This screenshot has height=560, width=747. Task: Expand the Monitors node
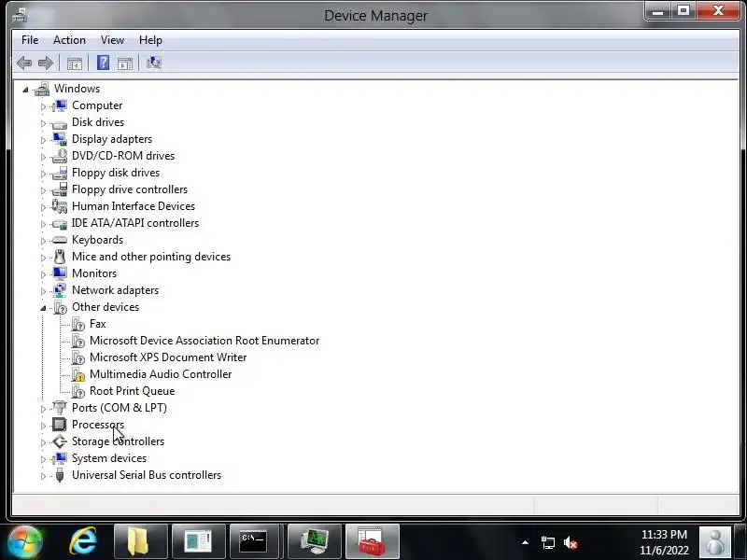(x=43, y=274)
